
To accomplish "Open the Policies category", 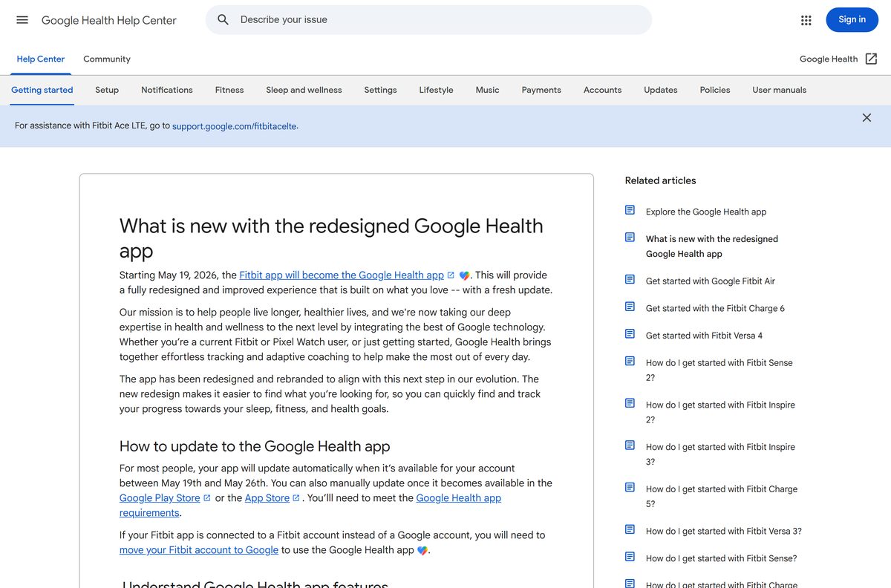I will (715, 90).
